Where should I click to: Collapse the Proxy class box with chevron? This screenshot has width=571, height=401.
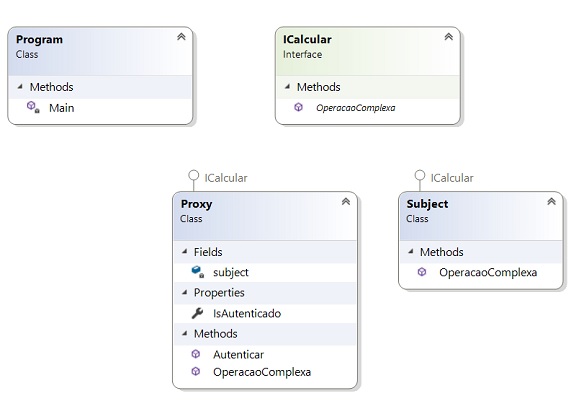(x=346, y=202)
